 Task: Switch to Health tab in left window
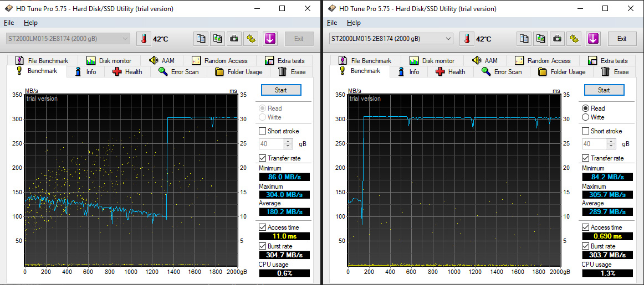coord(127,72)
